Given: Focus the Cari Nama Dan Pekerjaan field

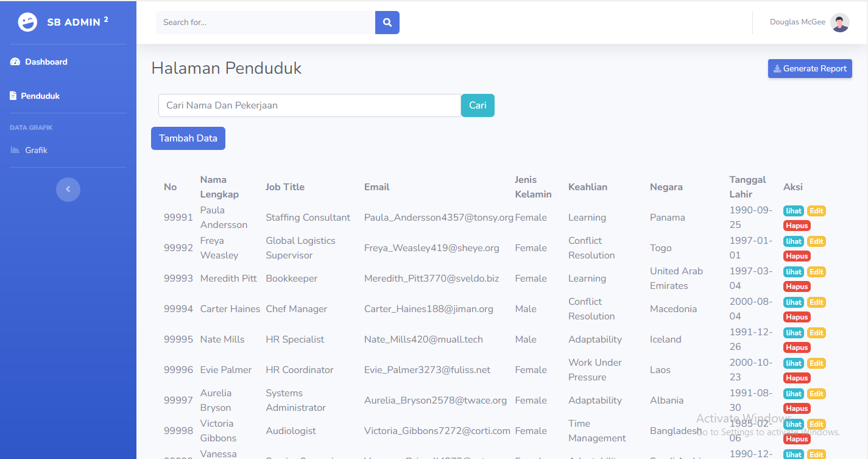Looking at the screenshot, I should [310, 105].
